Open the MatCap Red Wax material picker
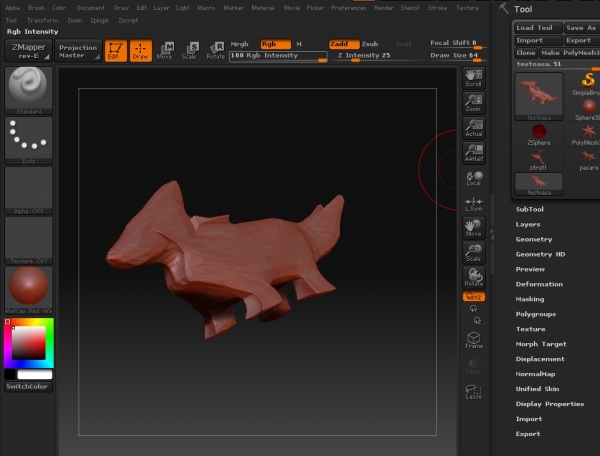600x456 pixels. tap(29, 290)
